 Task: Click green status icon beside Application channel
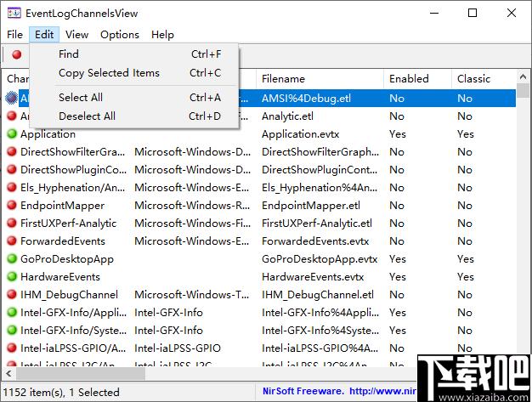click(12, 133)
